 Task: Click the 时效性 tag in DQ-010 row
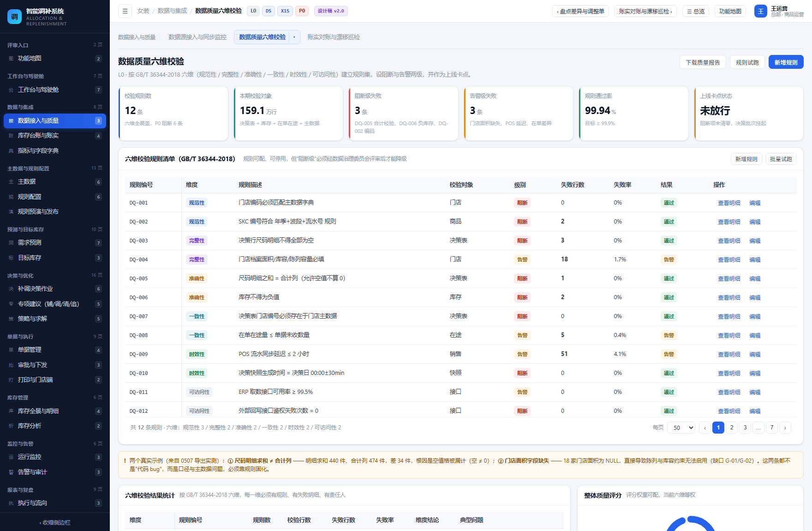197,374
